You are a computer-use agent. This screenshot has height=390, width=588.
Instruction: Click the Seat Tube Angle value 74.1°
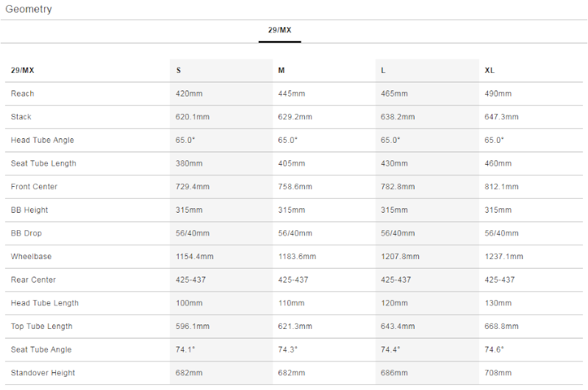click(185, 350)
